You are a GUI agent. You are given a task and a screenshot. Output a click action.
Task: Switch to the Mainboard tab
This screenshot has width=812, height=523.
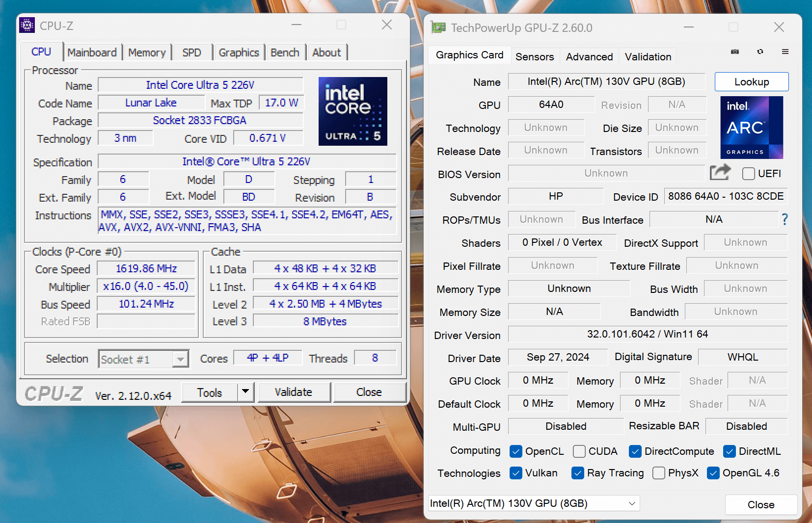tap(92, 52)
